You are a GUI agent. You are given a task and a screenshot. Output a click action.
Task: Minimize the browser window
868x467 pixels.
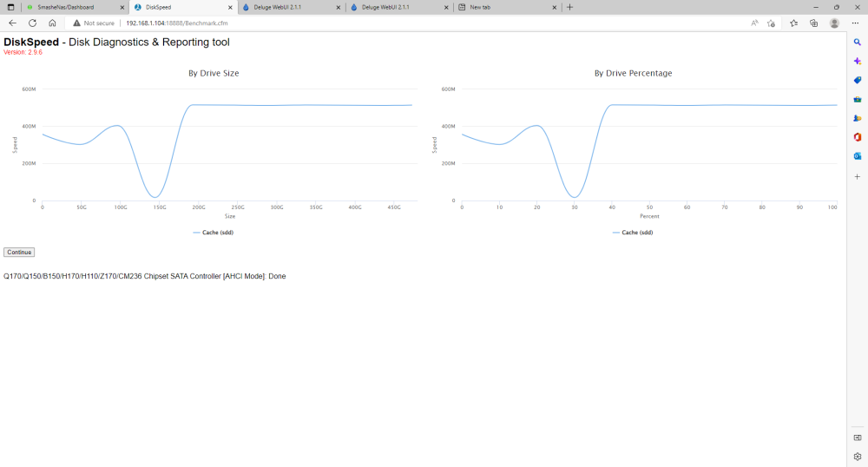point(815,7)
